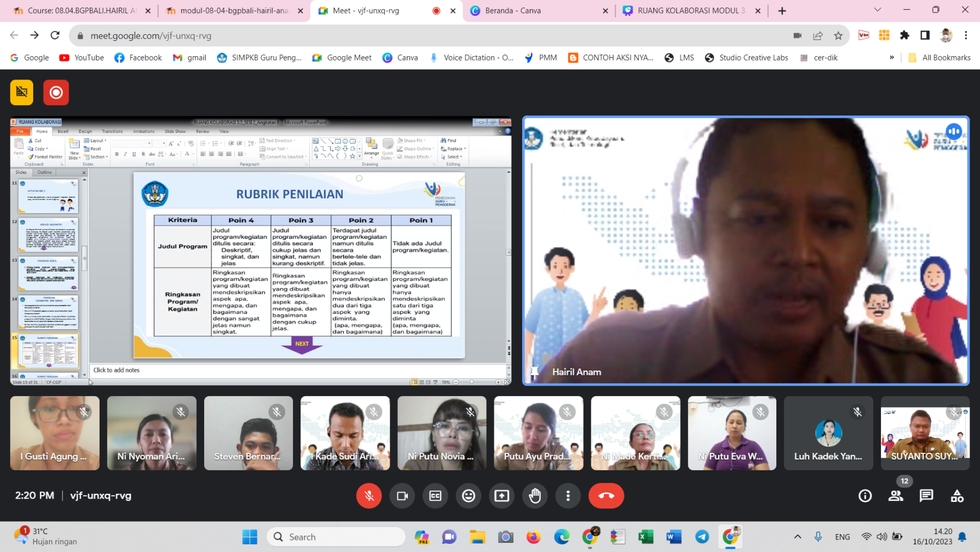The image size is (980, 552).
Task: Open the more options three-dot menu
Action: (x=568, y=496)
